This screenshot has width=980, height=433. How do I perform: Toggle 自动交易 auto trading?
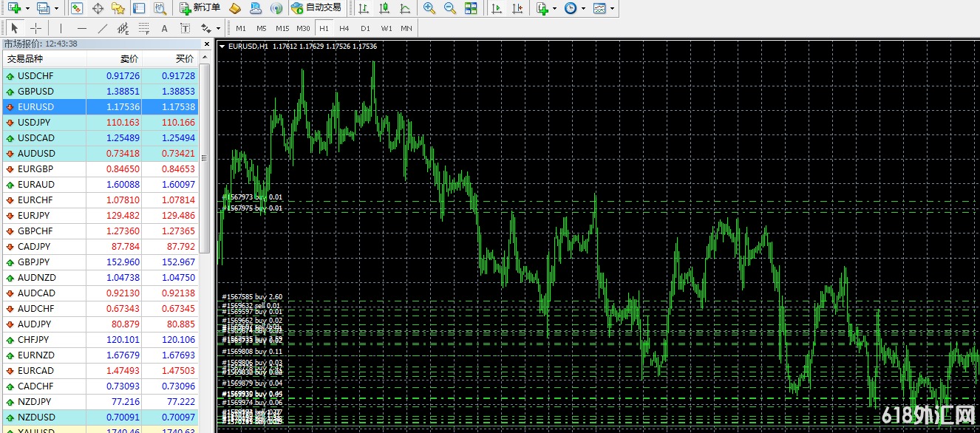point(317,8)
